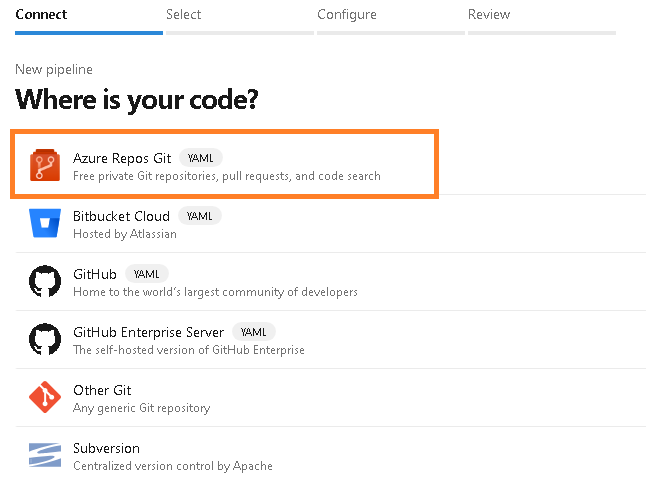Click the YAML badge next to Bitbucket Cloud
Viewport: 646px width, 483px height.
point(200,216)
